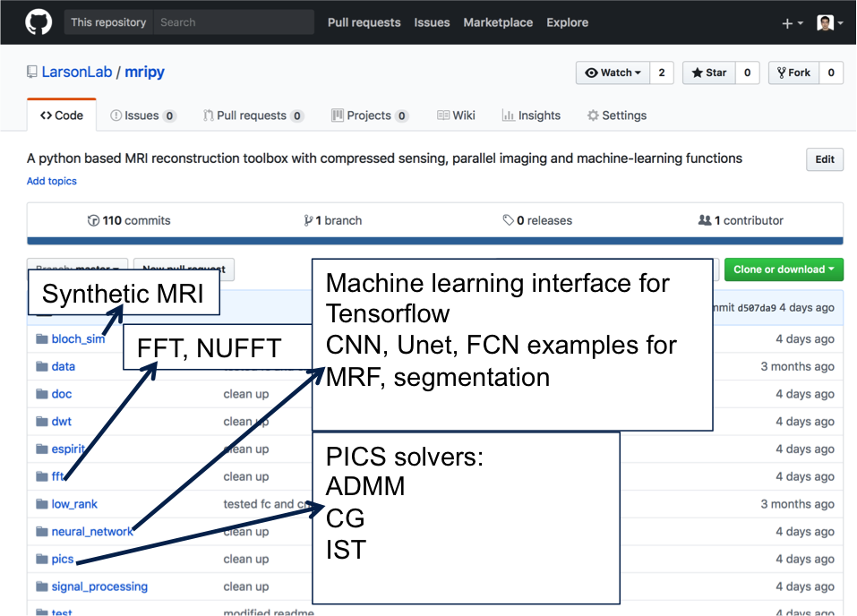This screenshot has height=616, width=857.
Task: Click the blue language bar
Action: 434,240
